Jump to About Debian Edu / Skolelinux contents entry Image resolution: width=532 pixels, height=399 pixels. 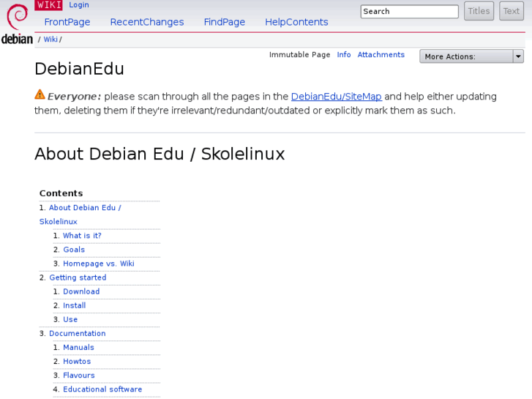[80, 215]
